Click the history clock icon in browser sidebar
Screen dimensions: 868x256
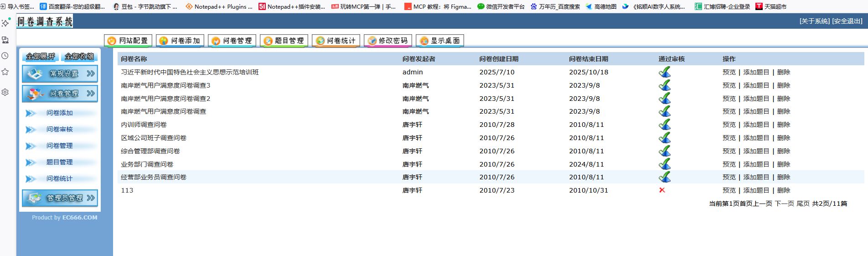pyautogui.click(x=5, y=56)
